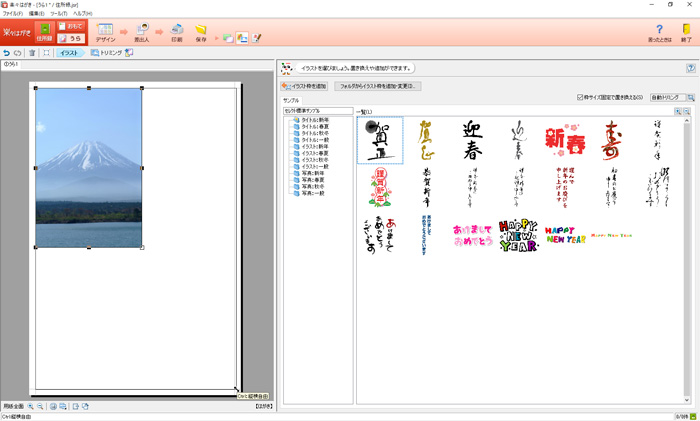Click the trash delete icon
Viewport: 700px width, 421px height.
(32, 53)
